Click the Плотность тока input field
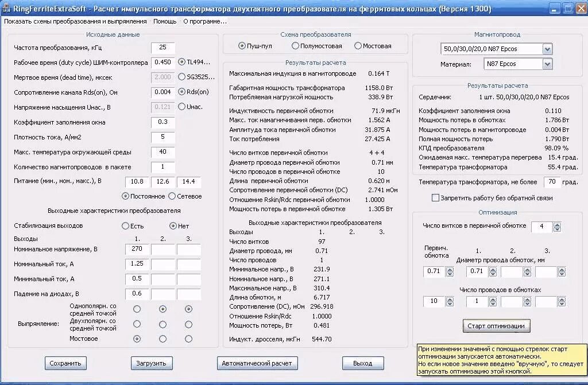 [163, 137]
